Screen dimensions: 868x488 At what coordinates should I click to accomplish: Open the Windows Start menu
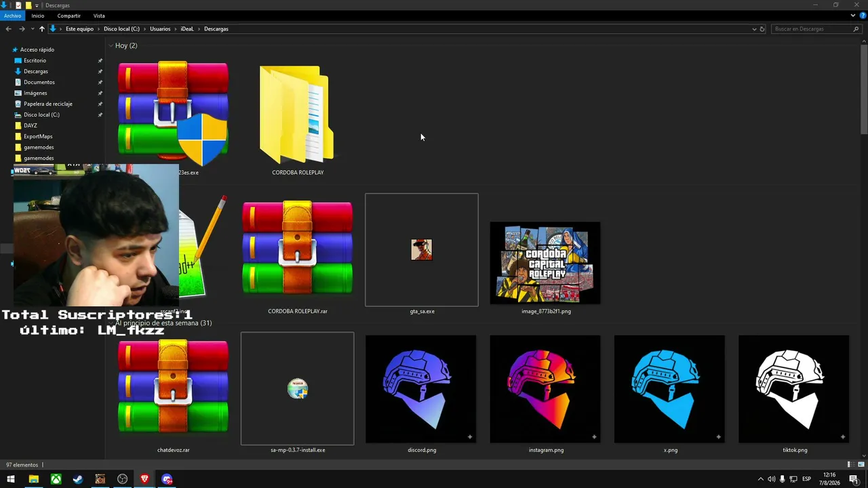point(11,479)
